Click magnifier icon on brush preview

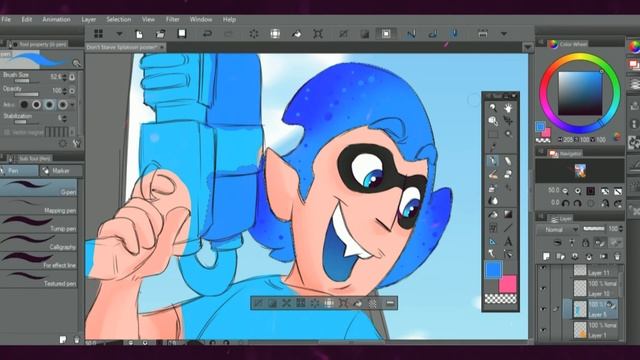point(76,63)
